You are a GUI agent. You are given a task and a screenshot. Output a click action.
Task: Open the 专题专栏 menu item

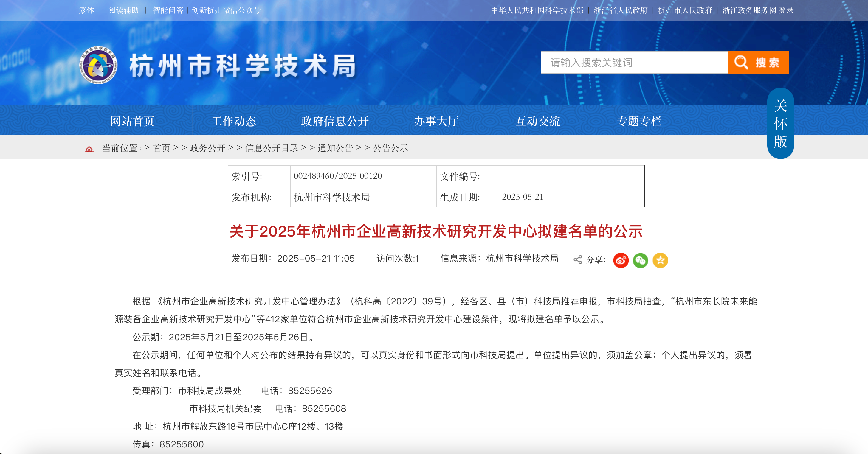pyautogui.click(x=639, y=121)
